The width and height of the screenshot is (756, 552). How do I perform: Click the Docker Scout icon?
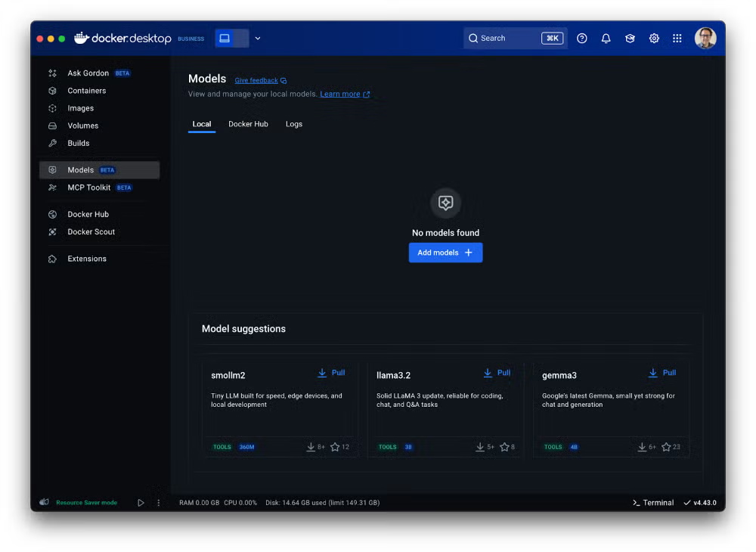53,232
